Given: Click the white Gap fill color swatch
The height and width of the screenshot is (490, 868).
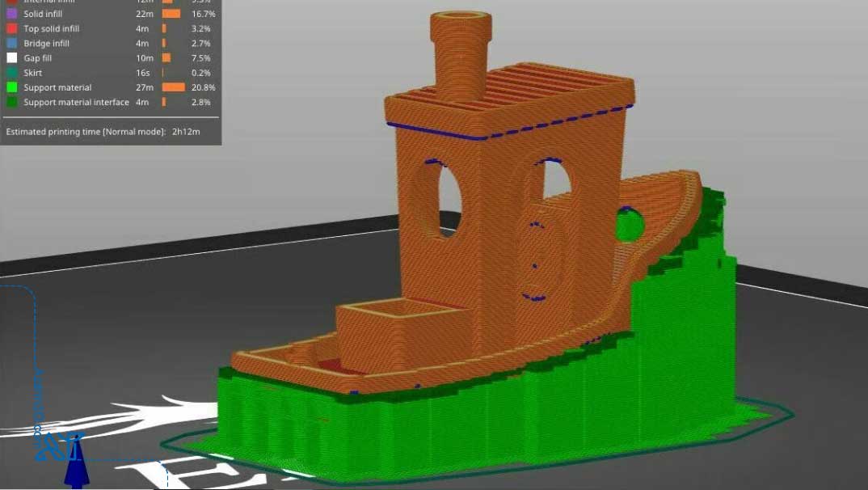Looking at the screenshot, I should pos(11,58).
